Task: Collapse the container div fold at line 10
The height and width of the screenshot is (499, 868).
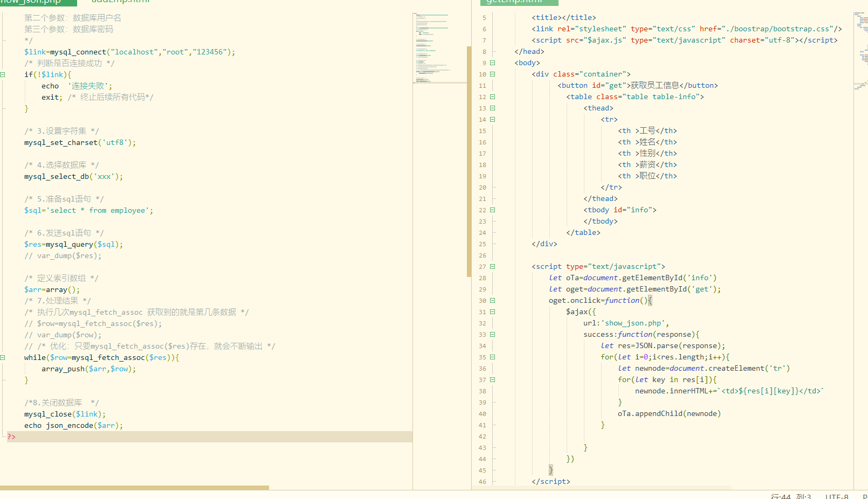Action: pyautogui.click(x=492, y=74)
